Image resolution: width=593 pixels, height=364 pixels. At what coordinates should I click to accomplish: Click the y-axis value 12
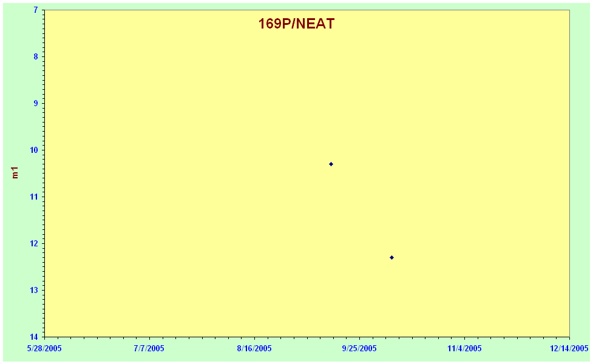point(35,243)
